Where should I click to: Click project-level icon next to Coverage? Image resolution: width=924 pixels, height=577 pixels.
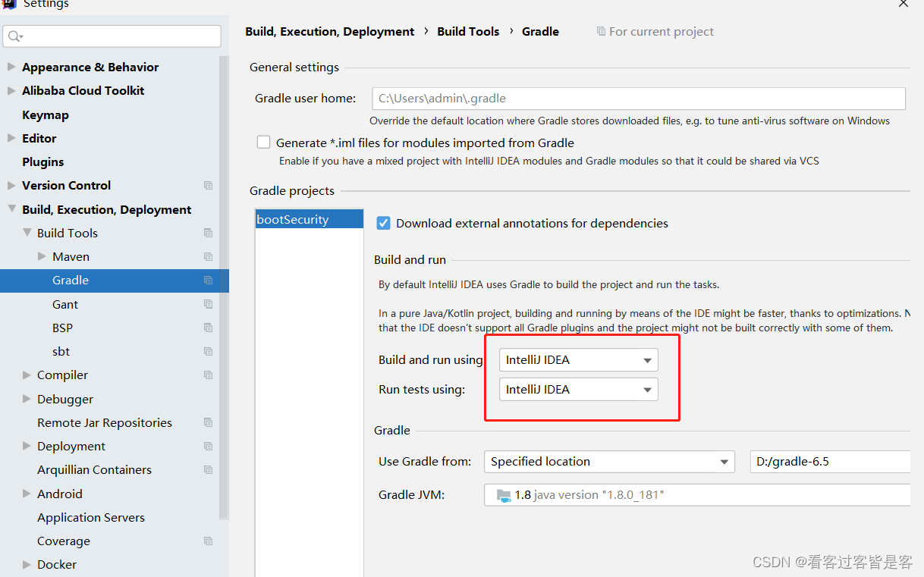208,541
